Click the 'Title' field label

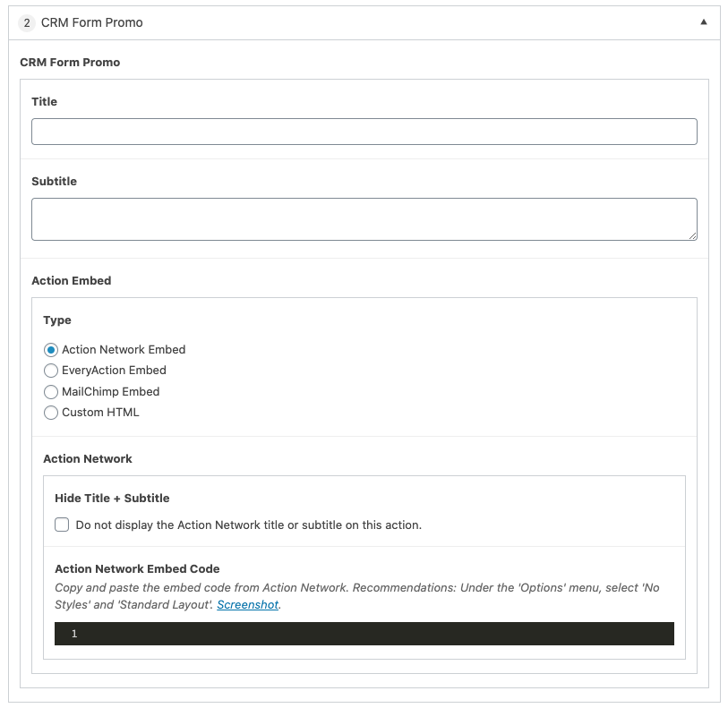click(44, 102)
